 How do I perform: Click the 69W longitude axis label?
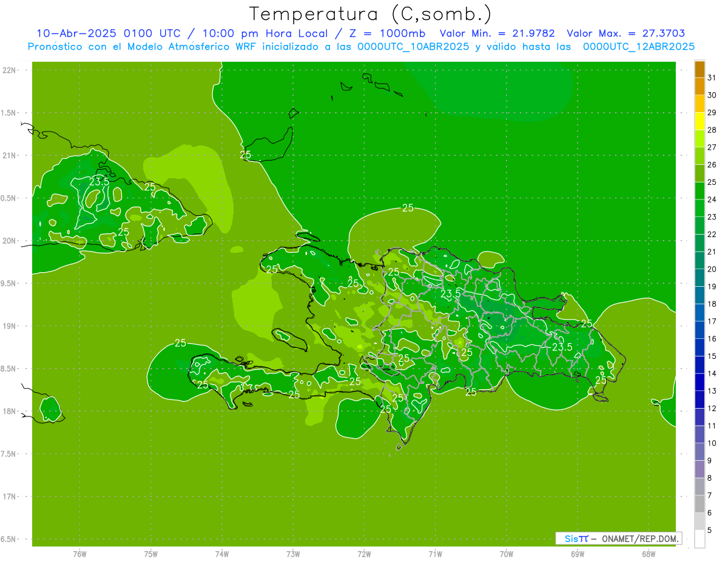[x=578, y=554]
